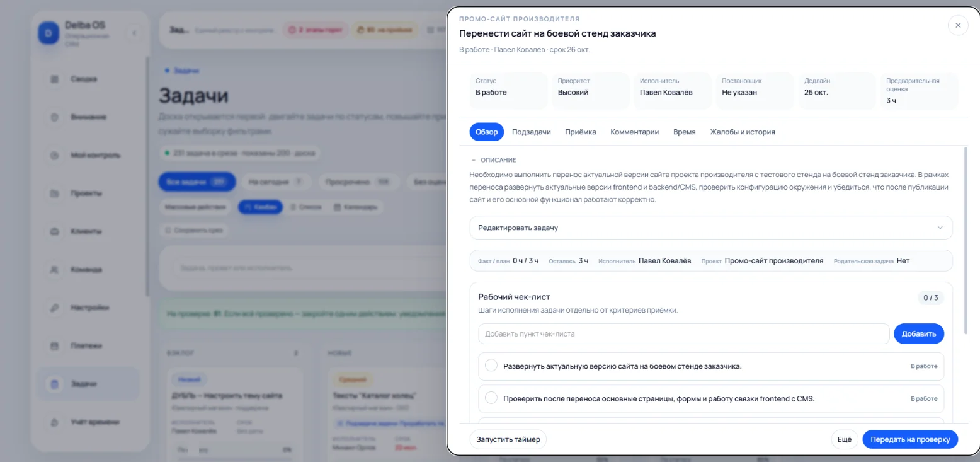
Task: Open Проекты folder icon in sidebar
Action: (x=54, y=193)
